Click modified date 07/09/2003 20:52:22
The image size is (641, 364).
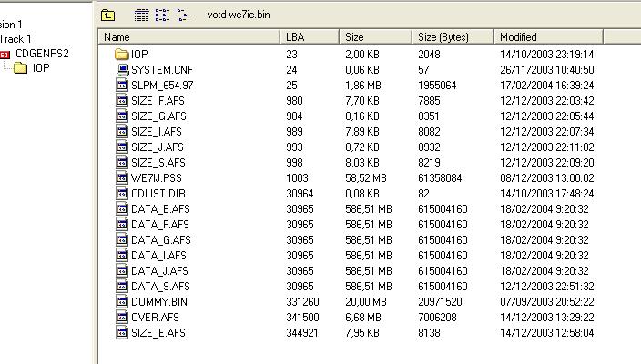pos(547,301)
